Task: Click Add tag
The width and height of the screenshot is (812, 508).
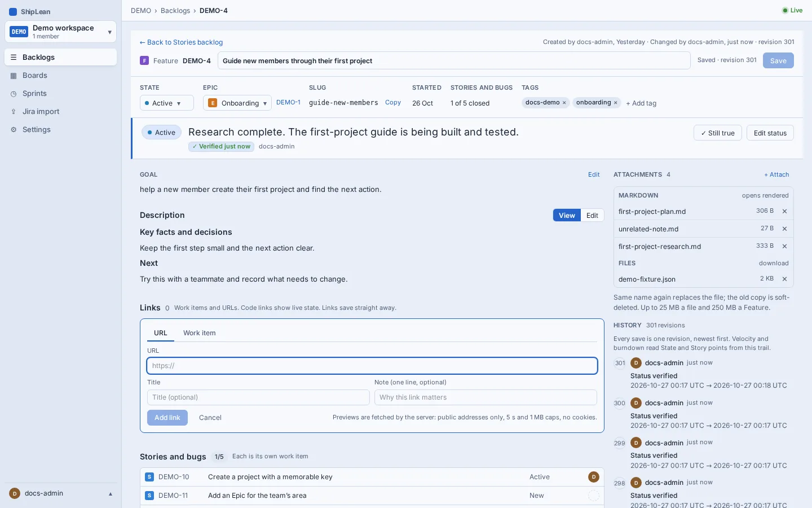Action: (641, 103)
